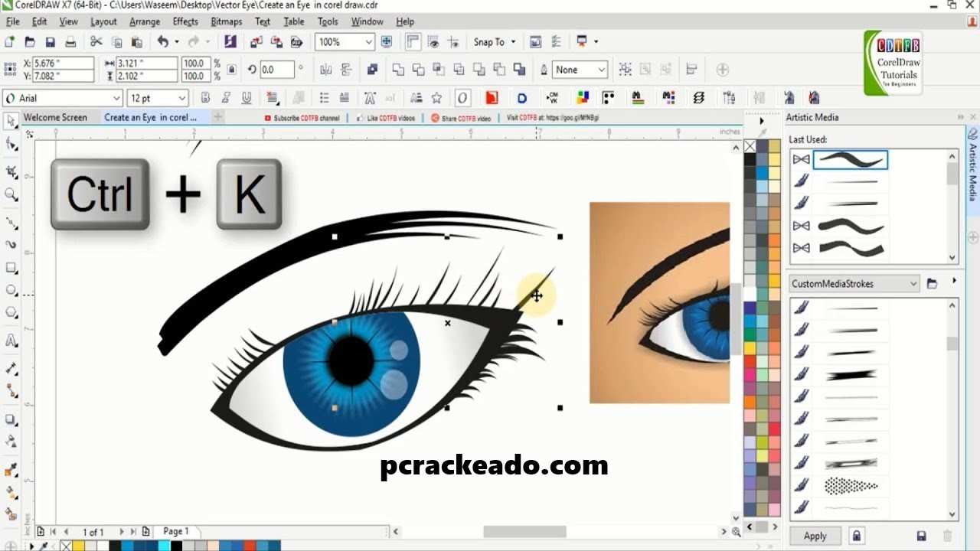
Task: Open the Arial font dropdown
Action: pyautogui.click(x=116, y=98)
